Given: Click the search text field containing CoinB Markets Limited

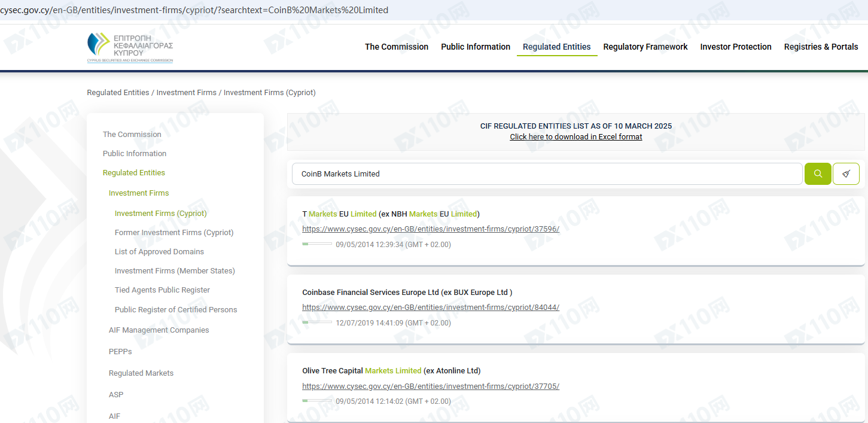Looking at the screenshot, I should pos(547,174).
